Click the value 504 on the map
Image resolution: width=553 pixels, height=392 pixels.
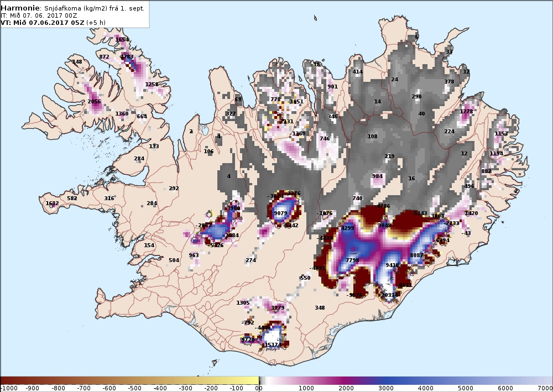pyautogui.click(x=174, y=260)
